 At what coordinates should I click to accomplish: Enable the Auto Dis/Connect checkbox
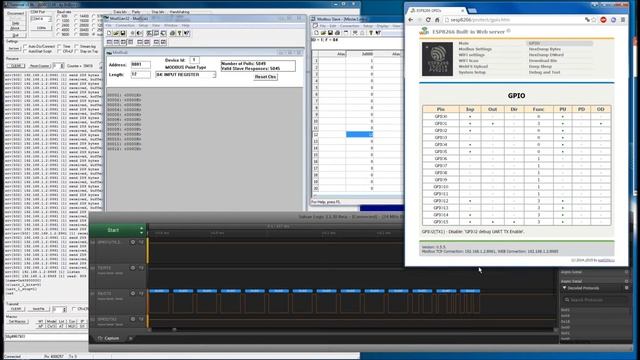25,47
